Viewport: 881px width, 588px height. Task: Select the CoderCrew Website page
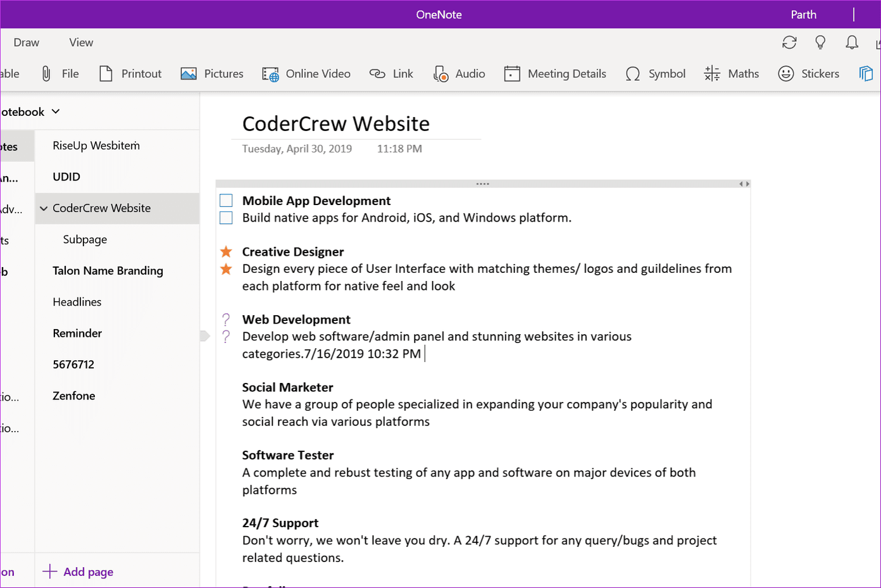tap(118, 208)
